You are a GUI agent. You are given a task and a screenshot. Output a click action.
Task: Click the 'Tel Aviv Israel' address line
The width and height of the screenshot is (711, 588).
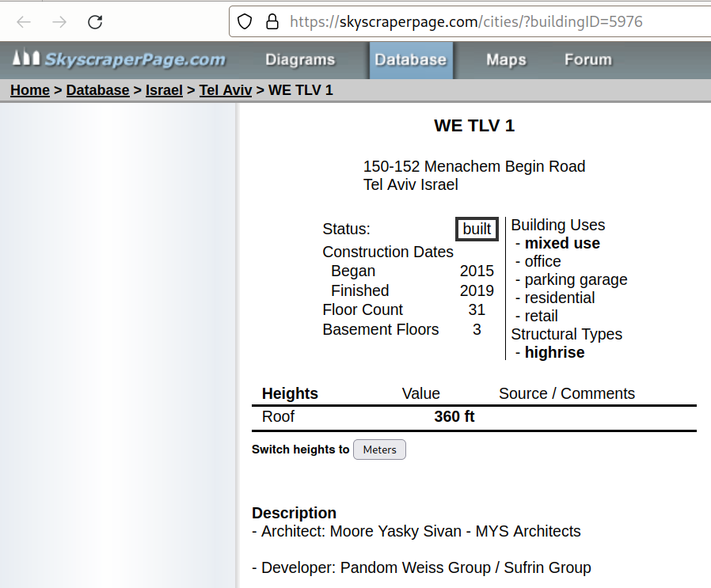[x=410, y=184]
